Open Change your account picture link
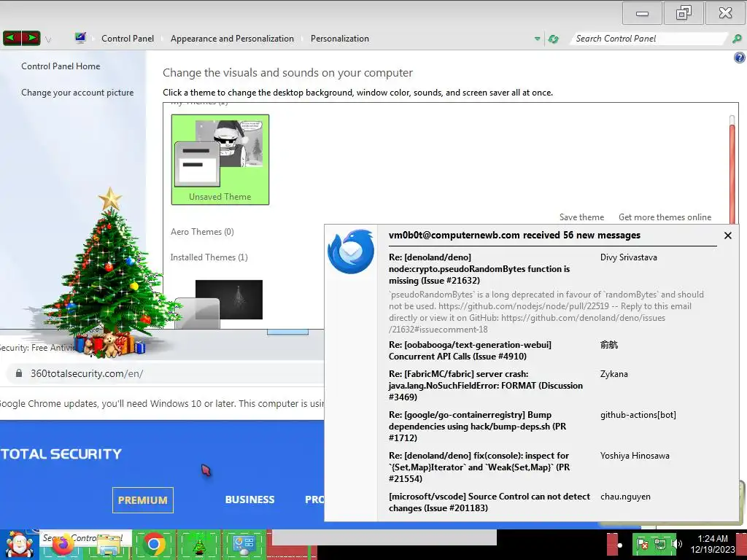Screen dimensions: 747x560 click(x=77, y=93)
